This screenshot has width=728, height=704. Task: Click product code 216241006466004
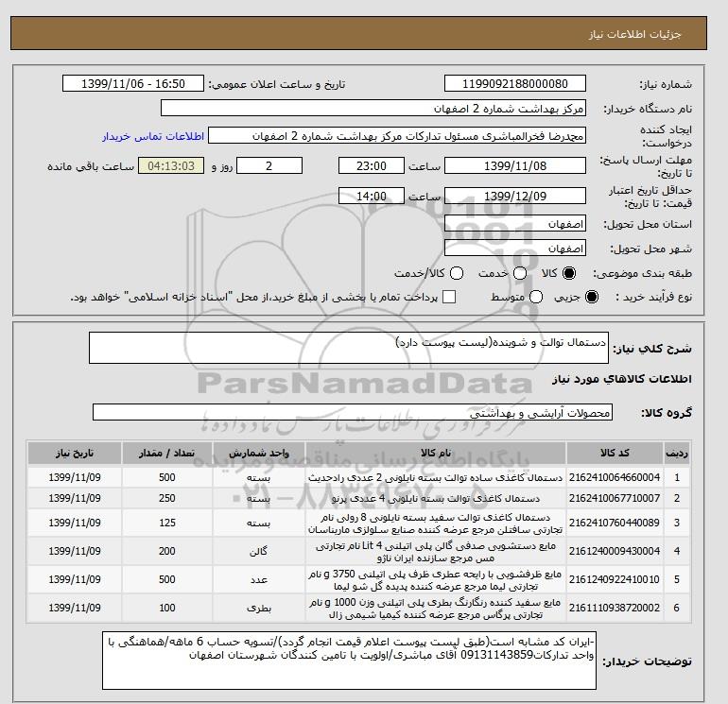pyautogui.click(x=615, y=477)
